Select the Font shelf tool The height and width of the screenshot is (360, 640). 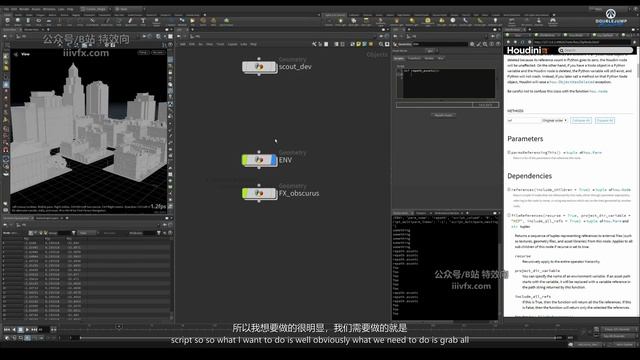click(143, 20)
